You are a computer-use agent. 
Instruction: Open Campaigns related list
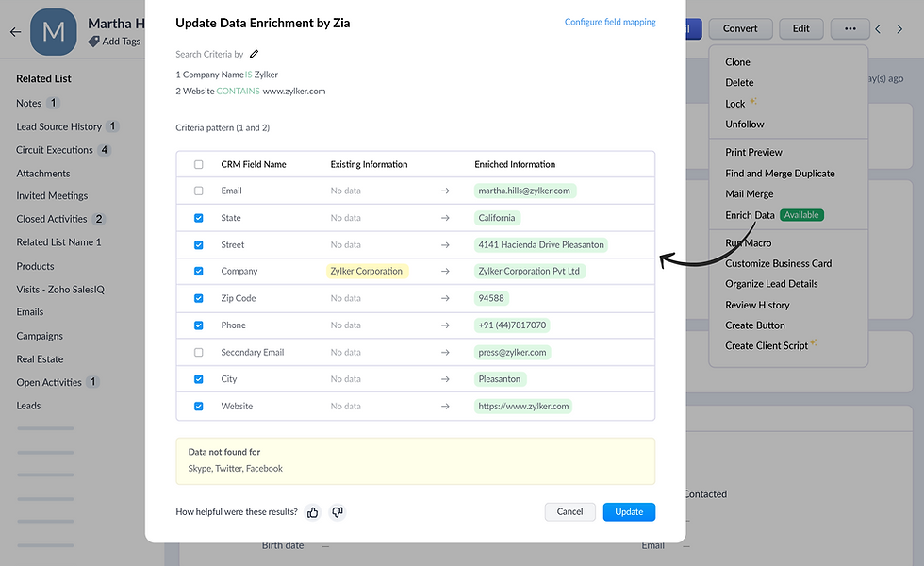[x=40, y=336]
